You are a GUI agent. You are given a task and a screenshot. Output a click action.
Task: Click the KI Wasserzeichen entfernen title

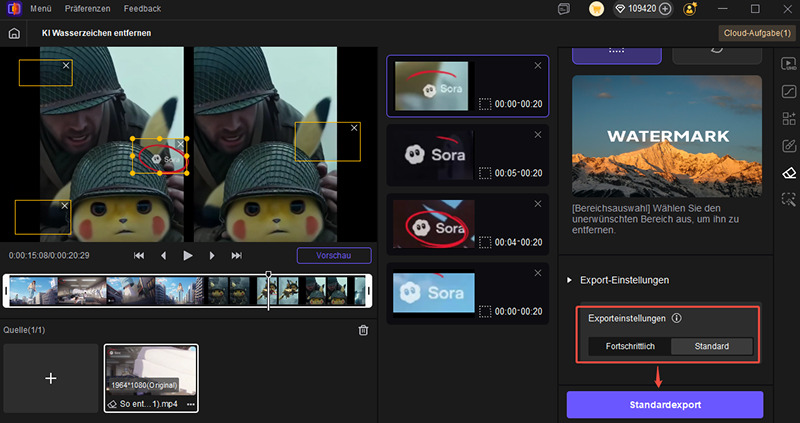tap(96, 33)
